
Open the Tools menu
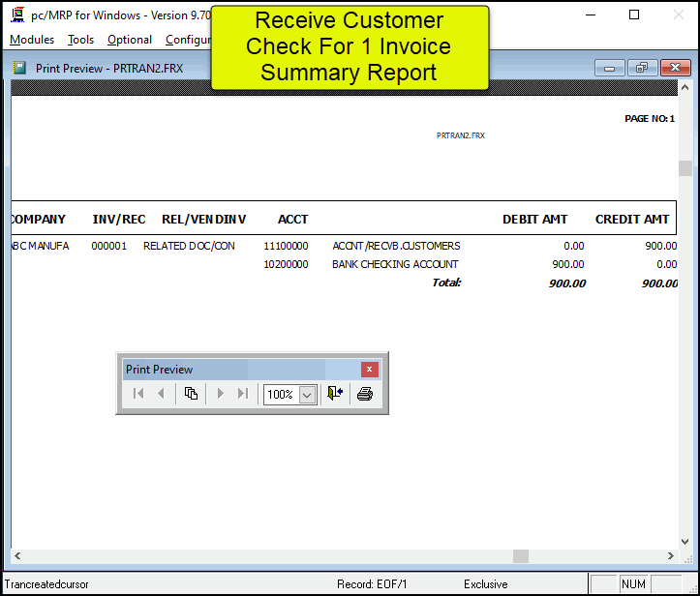(80, 40)
